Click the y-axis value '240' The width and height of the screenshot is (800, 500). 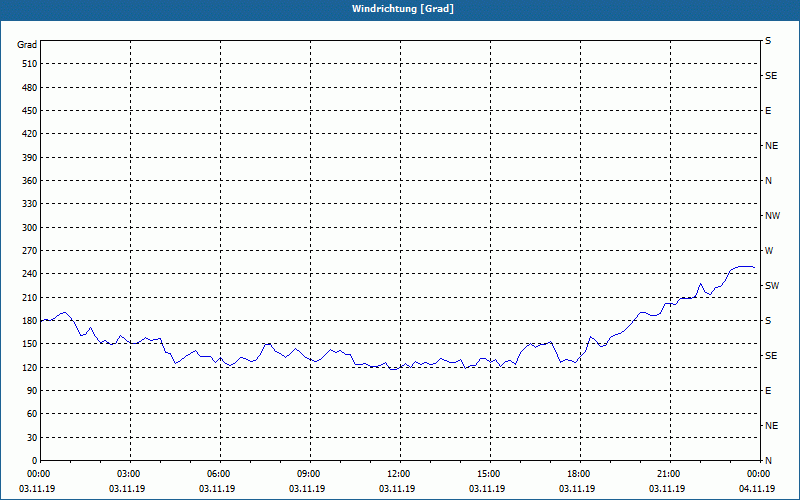30,274
